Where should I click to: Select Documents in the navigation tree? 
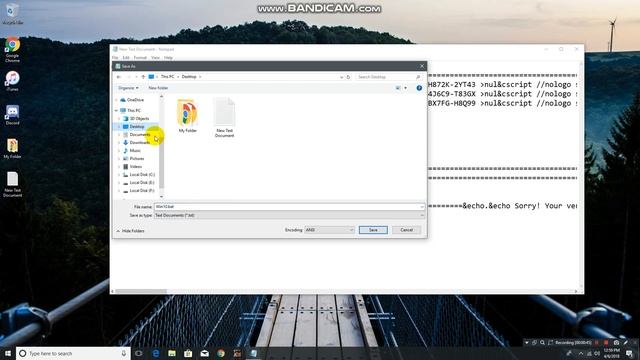point(140,134)
